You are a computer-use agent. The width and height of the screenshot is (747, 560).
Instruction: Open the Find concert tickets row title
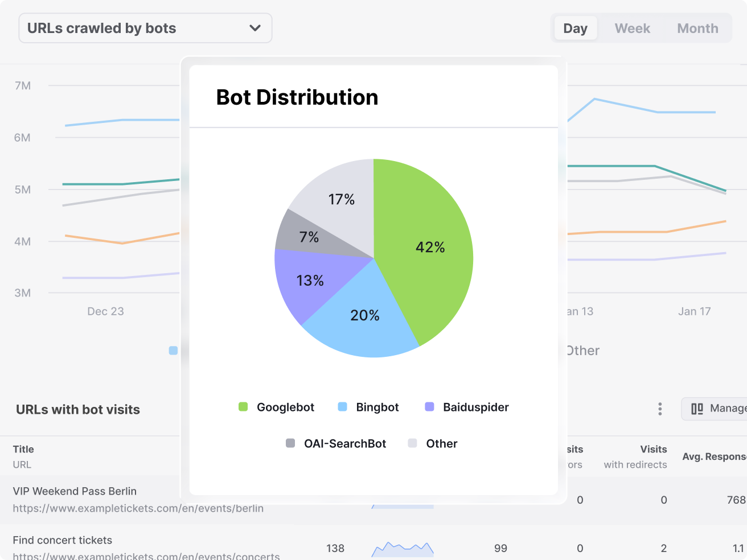(63, 540)
